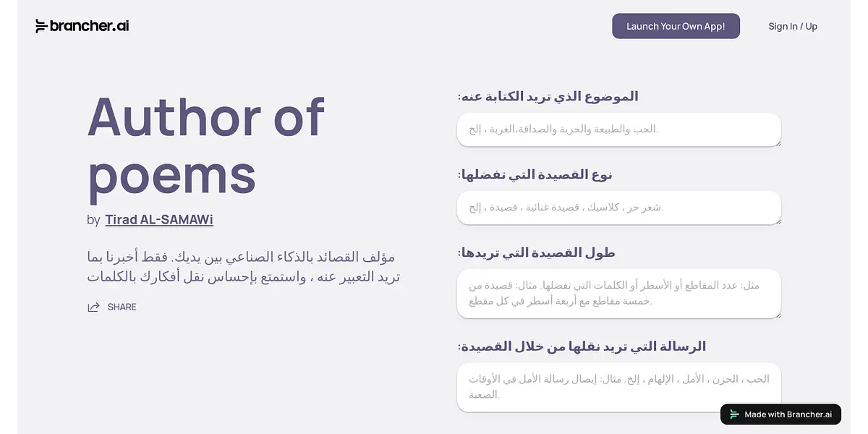Open the Sign In / Up link
The width and height of the screenshot is (868, 434).
793,26
